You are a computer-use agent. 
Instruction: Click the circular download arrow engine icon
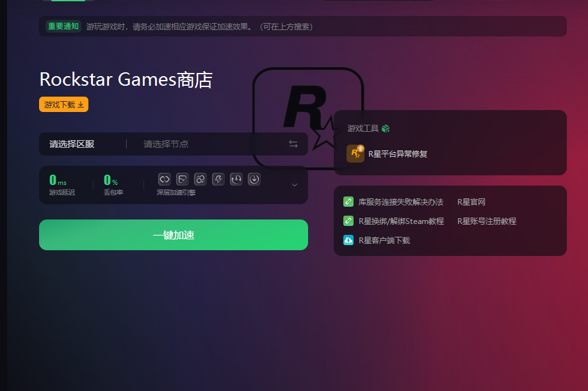(x=254, y=179)
